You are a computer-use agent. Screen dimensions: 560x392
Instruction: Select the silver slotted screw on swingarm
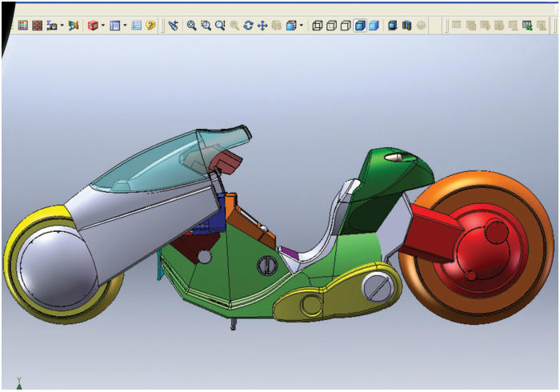click(378, 286)
